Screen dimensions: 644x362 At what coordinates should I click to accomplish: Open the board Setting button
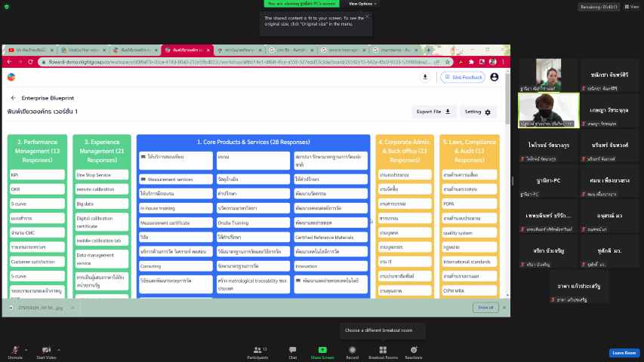tap(477, 112)
